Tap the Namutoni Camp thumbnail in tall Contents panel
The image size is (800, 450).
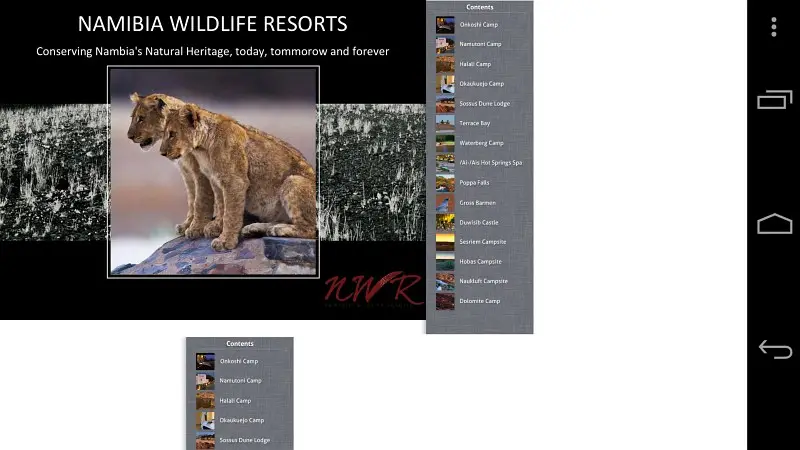tap(445, 44)
